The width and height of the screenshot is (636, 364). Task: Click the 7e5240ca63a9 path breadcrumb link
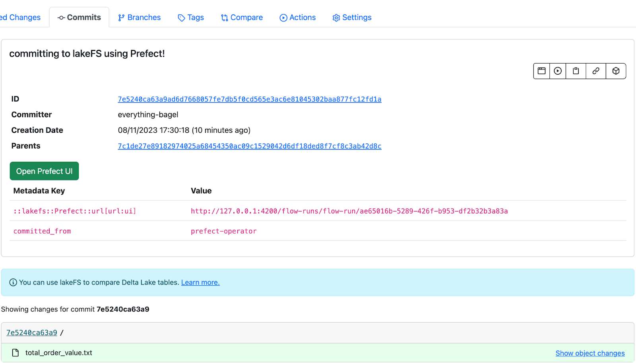click(32, 333)
